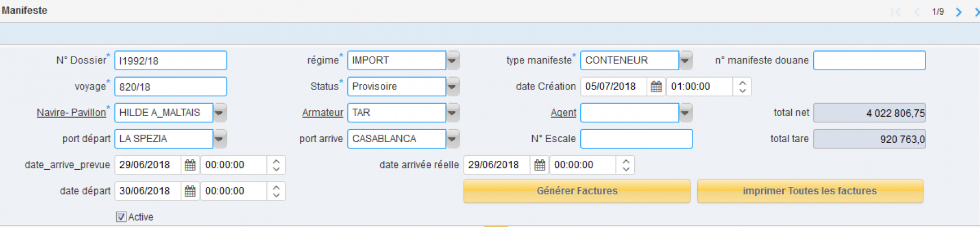The height and width of the screenshot is (227, 980).
Task: Open the port arrive CASABLANCA dropdown
Action: pyautogui.click(x=453, y=139)
